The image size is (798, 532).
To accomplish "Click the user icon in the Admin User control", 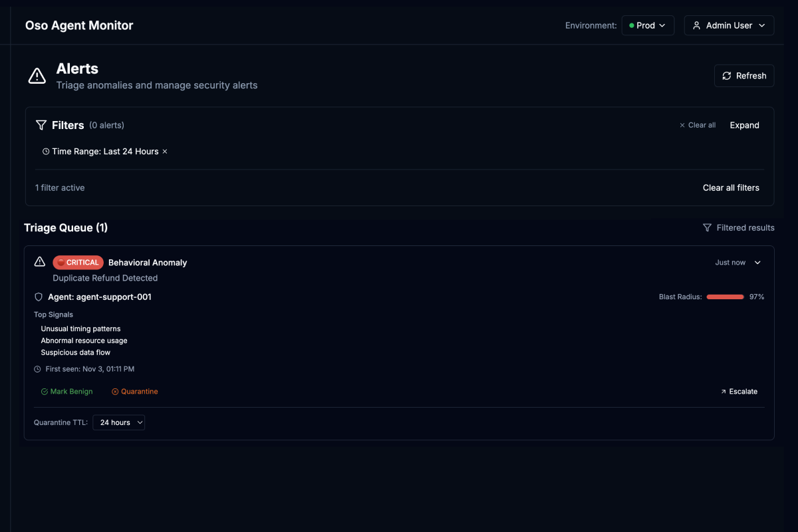I will tap(696, 25).
